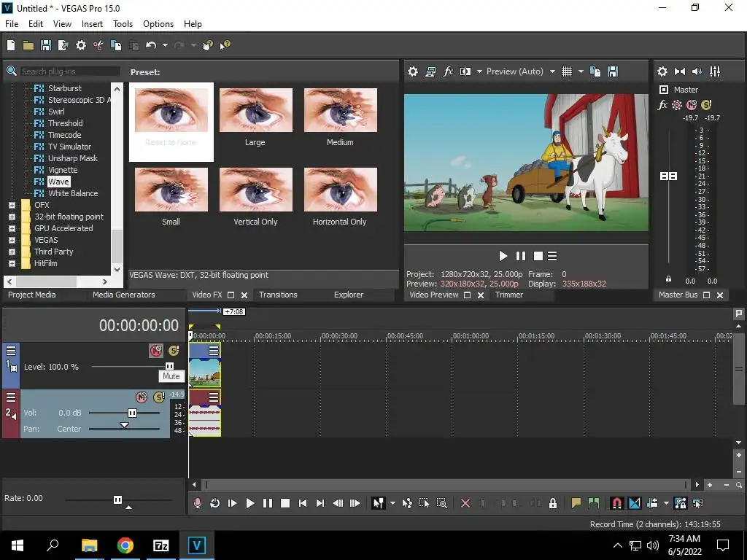Open the Preview (Auto) quality dropdown
The width and height of the screenshot is (747, 560).
552,71
